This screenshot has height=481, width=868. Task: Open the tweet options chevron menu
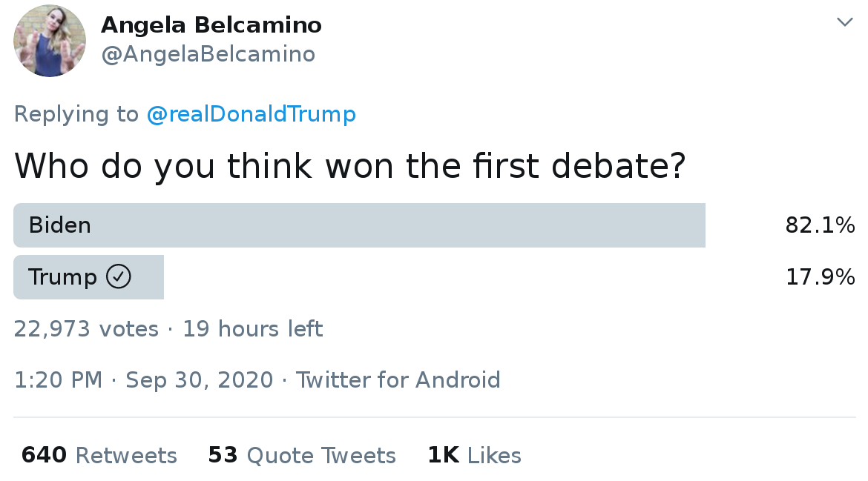(844, 22)
